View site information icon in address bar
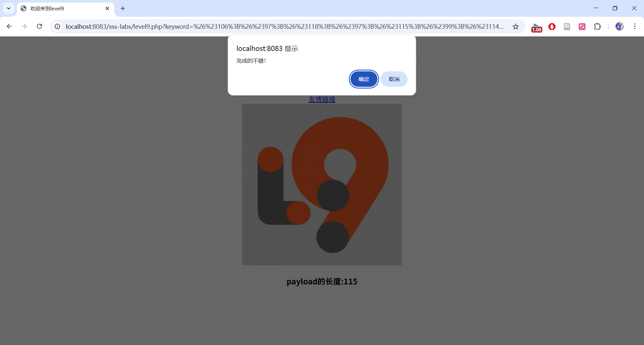Screen dimensions: 644x345 coord(58,26)
